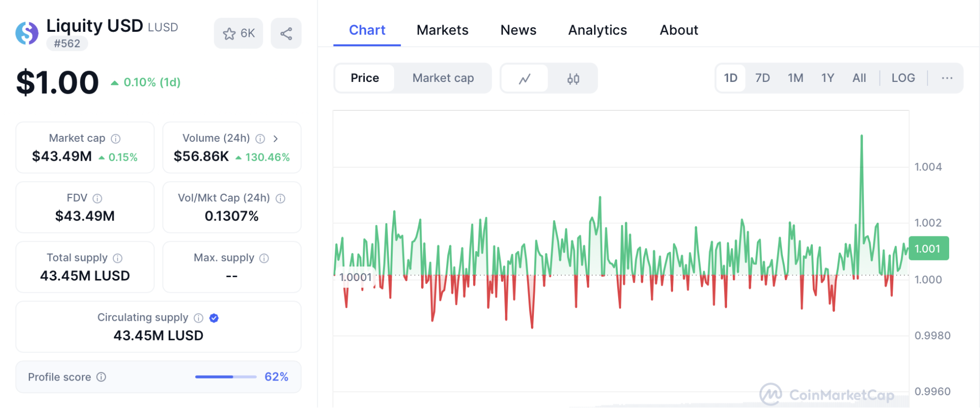Select the 7D time range
Screen dimensions: 980x408
[x=762, y=78]
